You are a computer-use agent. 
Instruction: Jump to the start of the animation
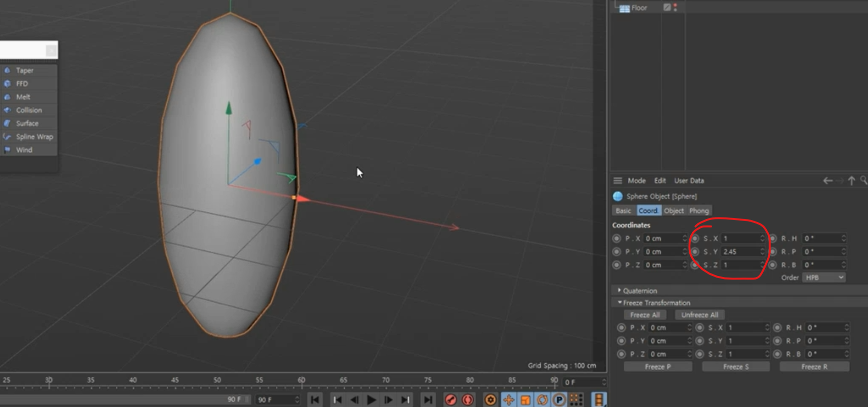[315, 399]
